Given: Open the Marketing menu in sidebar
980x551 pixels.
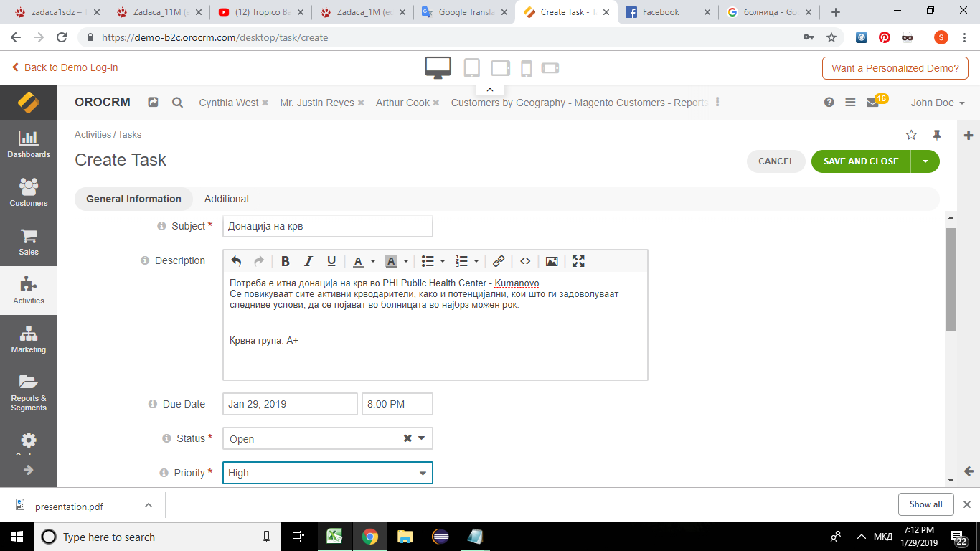Looking at the screenshot, I should coord(29,339).
